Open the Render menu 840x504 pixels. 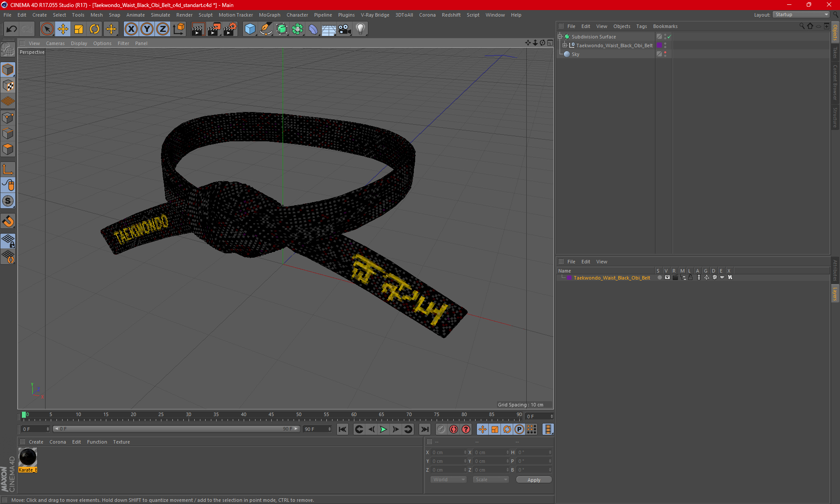click(x=184, y=15)
